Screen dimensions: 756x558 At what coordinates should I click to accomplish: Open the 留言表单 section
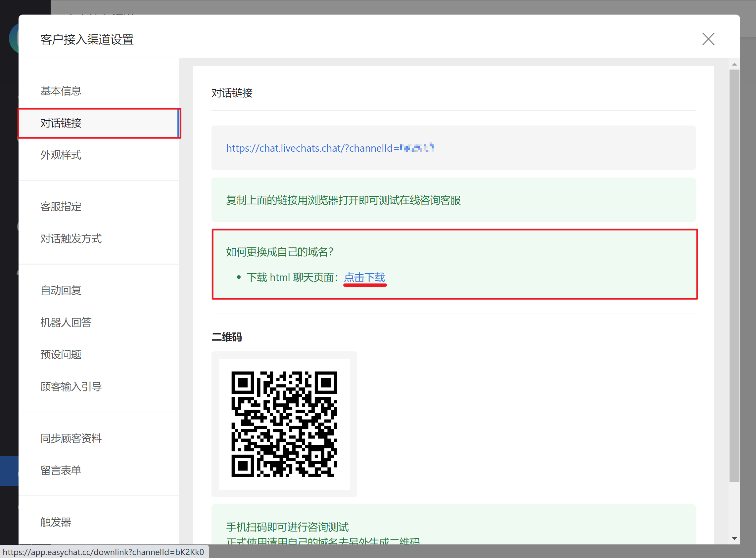pos(61,470)
